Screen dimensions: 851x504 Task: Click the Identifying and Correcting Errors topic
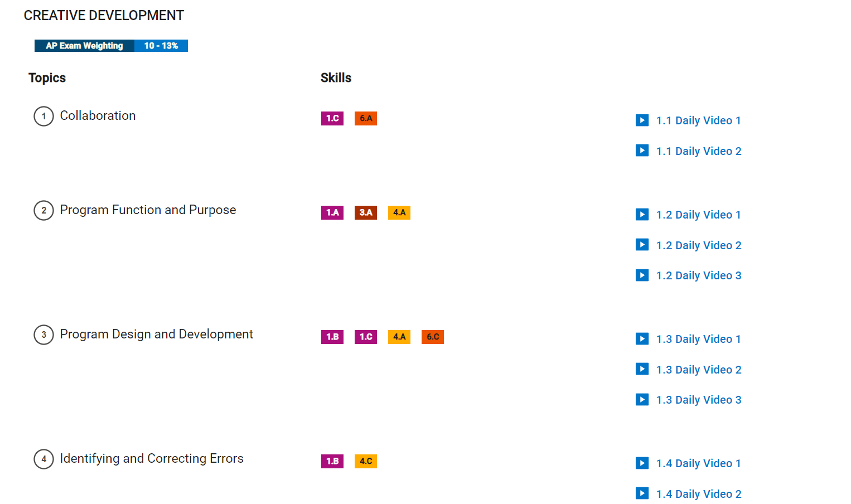pyautogui.click(x=152, y=458)
